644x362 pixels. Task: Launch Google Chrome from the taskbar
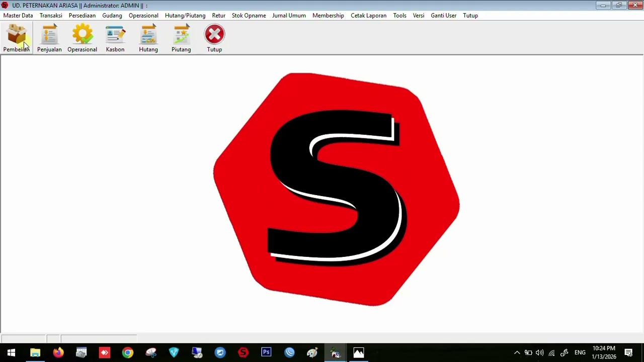tap(127, 352)
